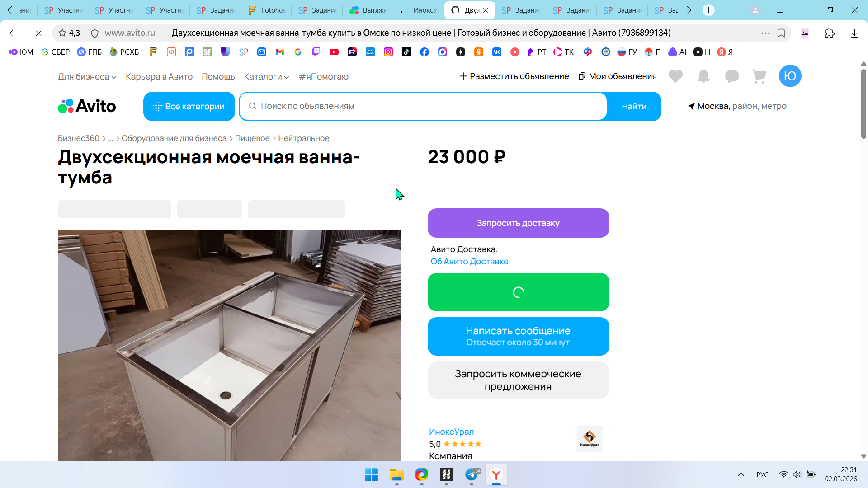This screenshot has height=488, width=868.
Task: Click Написать сообщение button
Action: [x=518, y=337]
